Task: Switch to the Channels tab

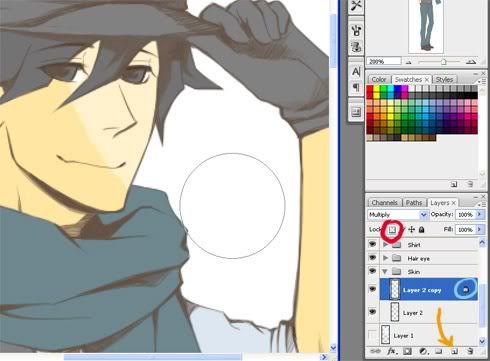Action: pos(385,203)
